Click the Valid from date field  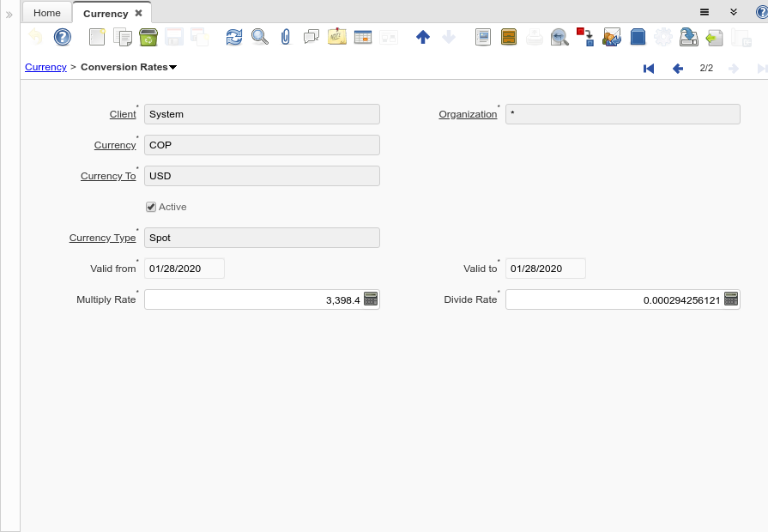pos(184,269)
